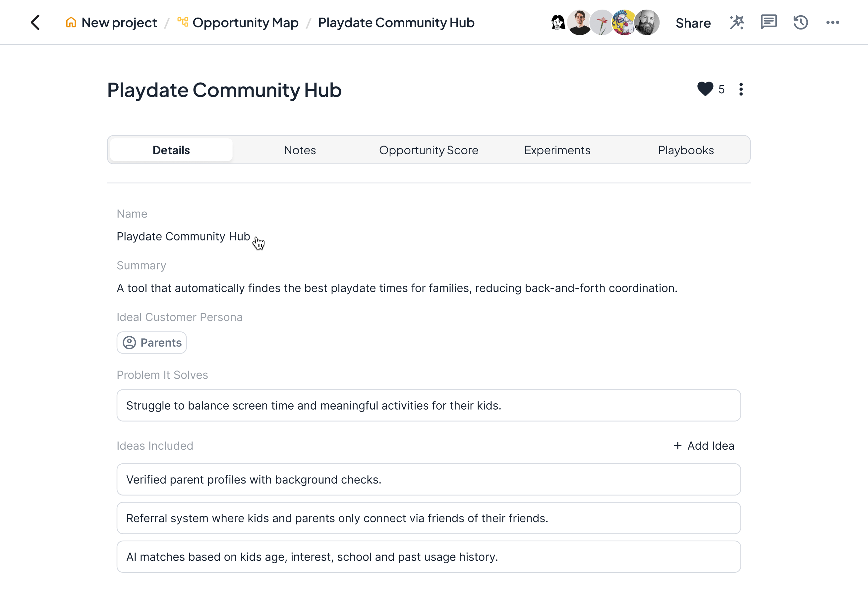This screenshot has width=868, height=597.
Task: Toggle the heart like button
Action: (705, 89)
